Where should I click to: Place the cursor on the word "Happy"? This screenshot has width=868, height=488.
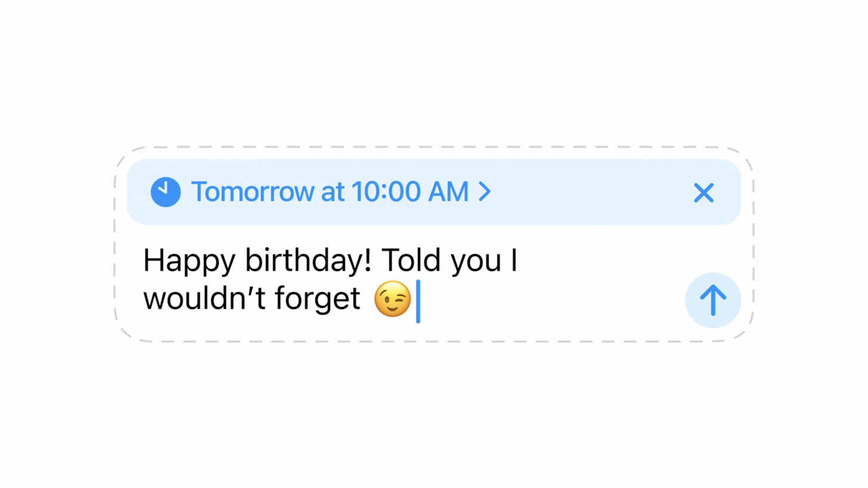189,261
